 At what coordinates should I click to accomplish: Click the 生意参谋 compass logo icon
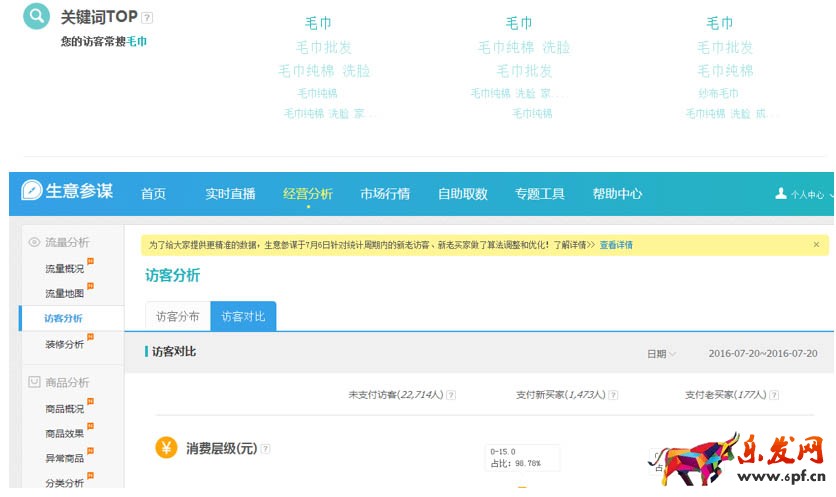coord(32,192)
